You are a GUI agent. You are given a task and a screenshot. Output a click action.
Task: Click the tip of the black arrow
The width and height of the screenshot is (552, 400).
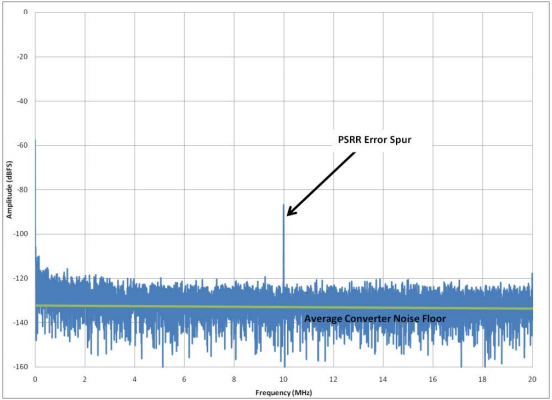pos(288,215)
